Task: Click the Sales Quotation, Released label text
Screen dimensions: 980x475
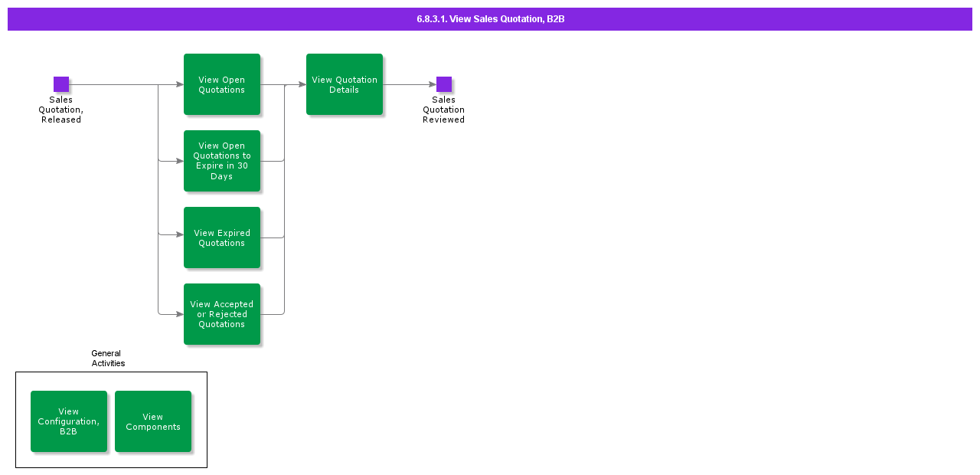Action: [61, 110]
